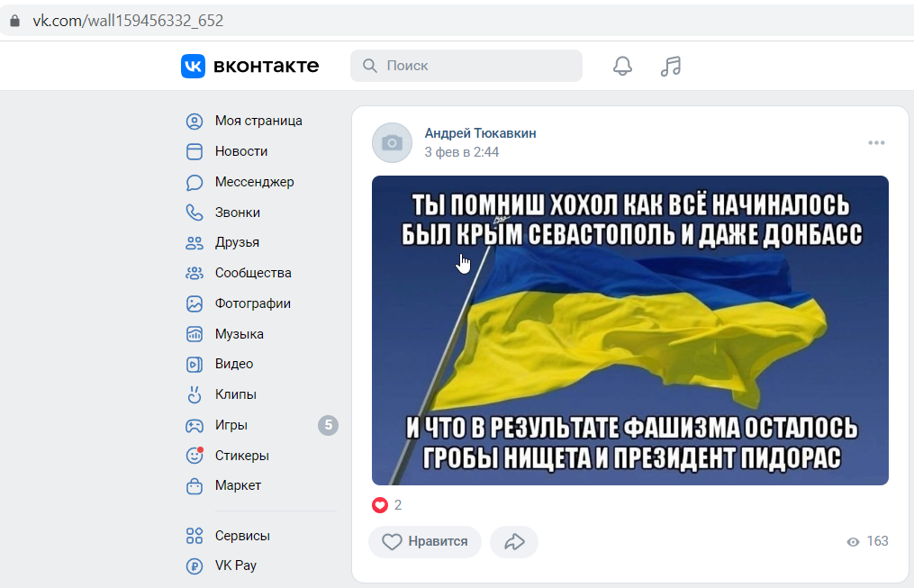Open Моя страница in sidebar
Viewport: 914px width, 588px height.
pyautogui.click(x=258, y=121)
